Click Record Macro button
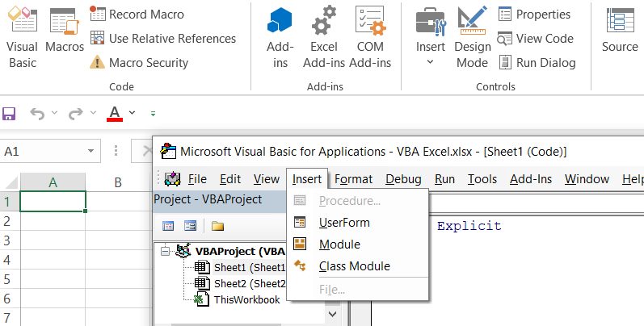The width and height of the screenshot is (644, 326). [x=137, y=14]
